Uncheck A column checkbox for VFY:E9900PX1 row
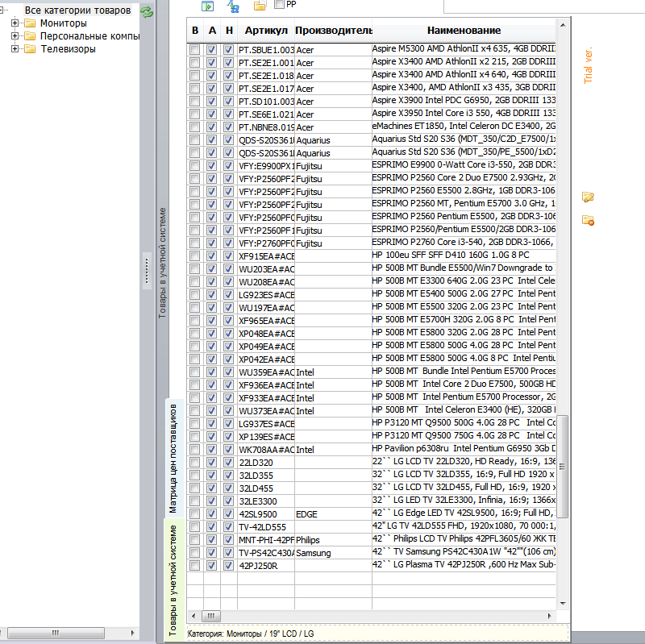645x644 pixels. click(211, 166)
